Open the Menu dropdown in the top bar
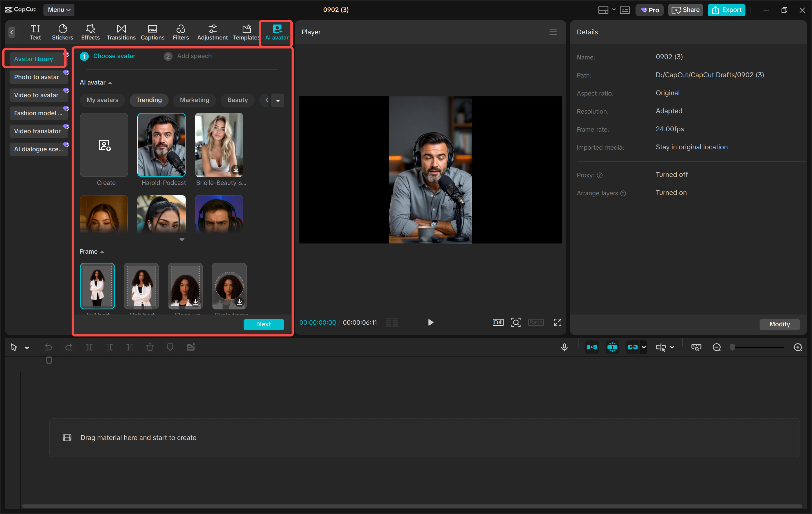 point(59,10)
